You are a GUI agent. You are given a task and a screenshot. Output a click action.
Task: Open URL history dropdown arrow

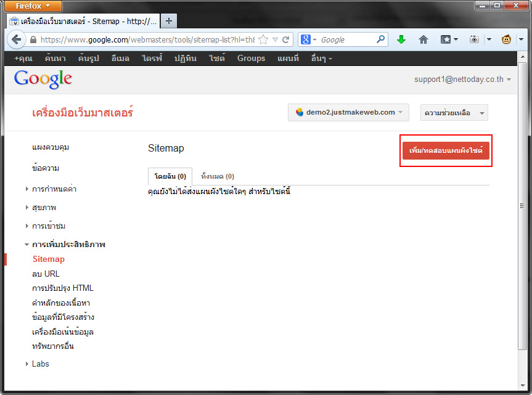click(275, 39)
